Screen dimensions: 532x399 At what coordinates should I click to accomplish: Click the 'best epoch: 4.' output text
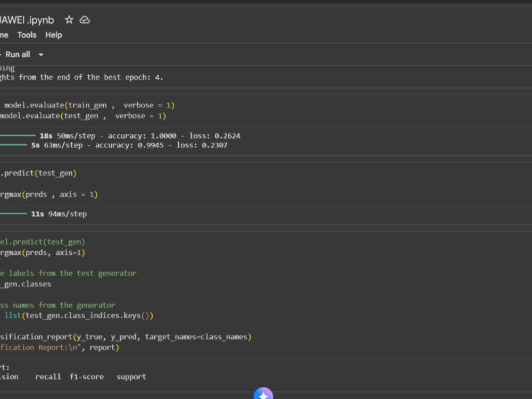134,77
